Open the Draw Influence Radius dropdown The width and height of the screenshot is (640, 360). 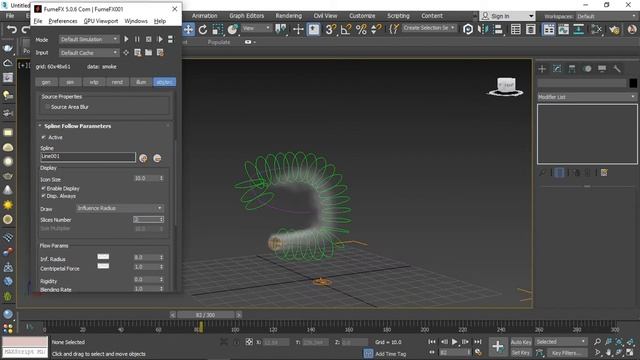point(120,208)
